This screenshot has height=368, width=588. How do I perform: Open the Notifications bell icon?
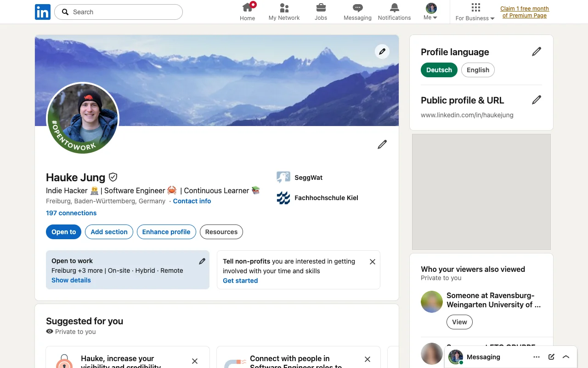(395, 7)
